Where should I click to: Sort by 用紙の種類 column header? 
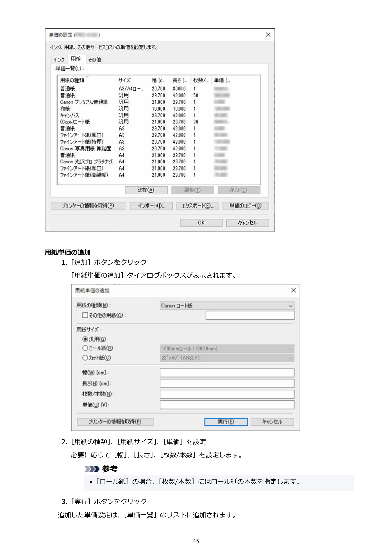pos(87,80)
